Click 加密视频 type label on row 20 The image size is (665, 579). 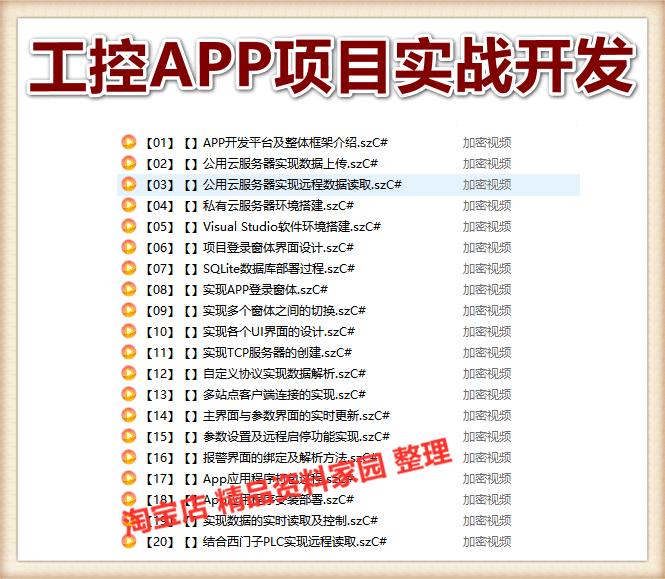[487, 541]
